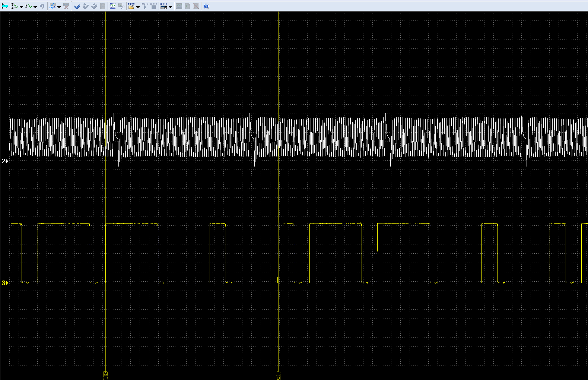Click the first grey checkmark with arrow
588x380 pixels.
(x=86, y=6)
